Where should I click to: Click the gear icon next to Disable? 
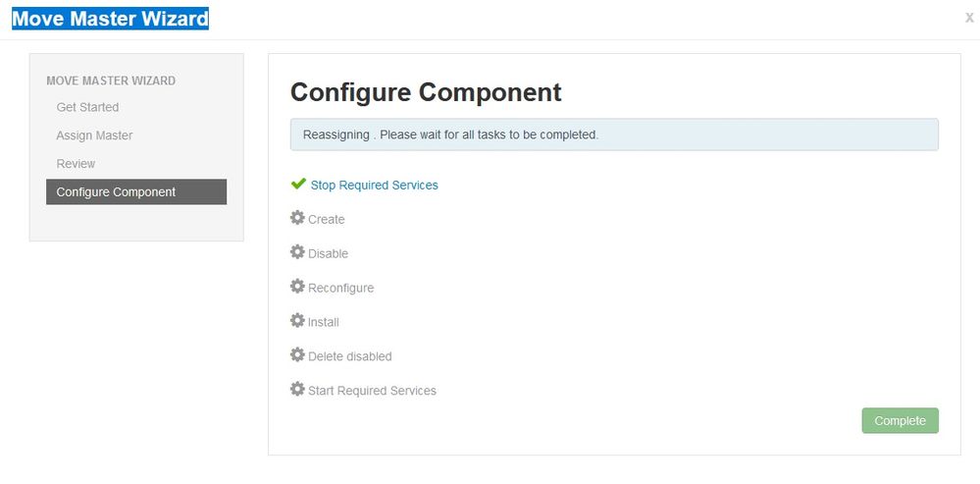coord(297,252)
